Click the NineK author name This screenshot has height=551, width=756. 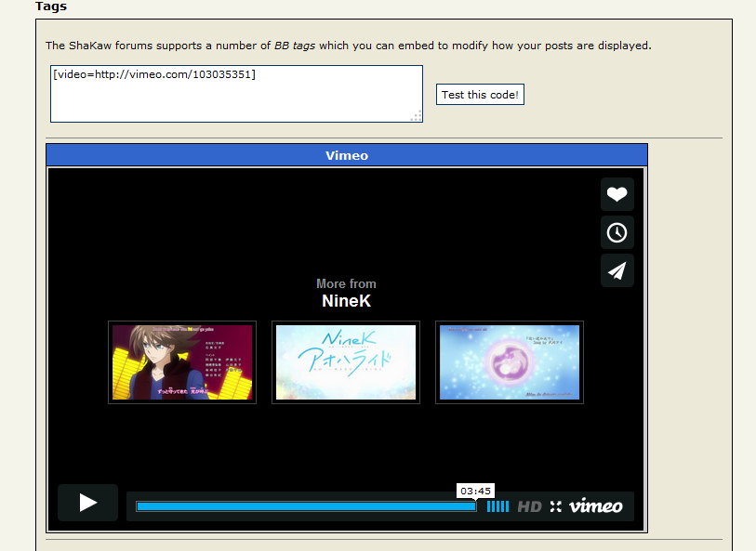pyautogui.click(x=346, y=301)
